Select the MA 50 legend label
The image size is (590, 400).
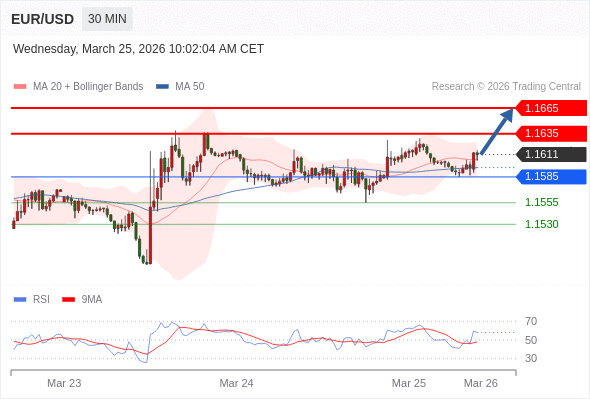(190, 87)
